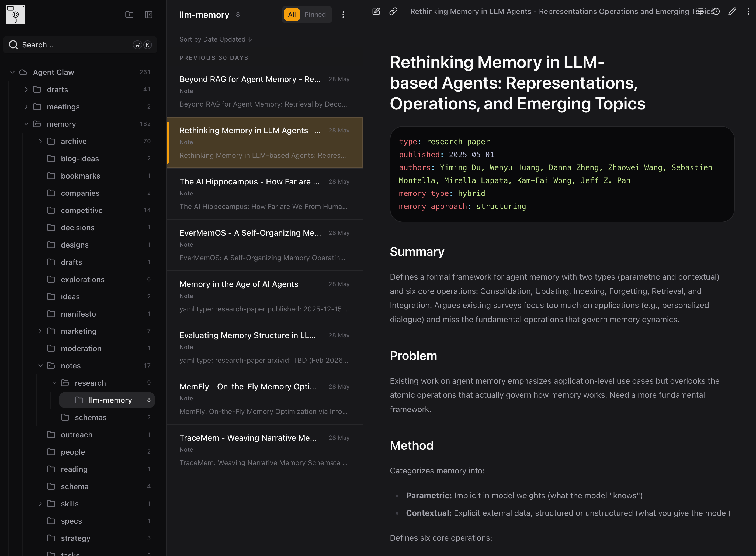Image resolution: width=756 pixels, height=556 pixels.
Task: Open note EverMemOS - A Self-Organizing
Action: coord(264,245)
